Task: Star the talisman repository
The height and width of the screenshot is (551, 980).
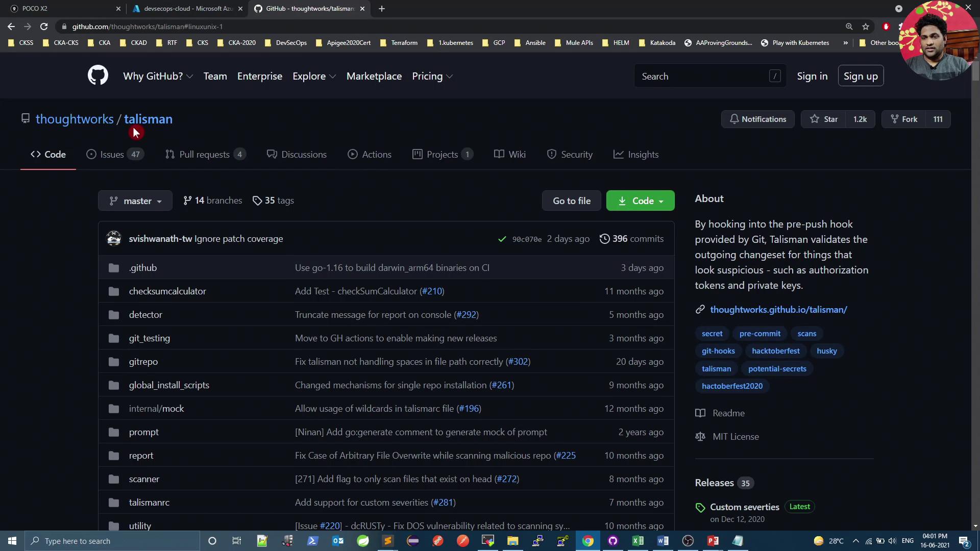Action: (x=824, y=119)
